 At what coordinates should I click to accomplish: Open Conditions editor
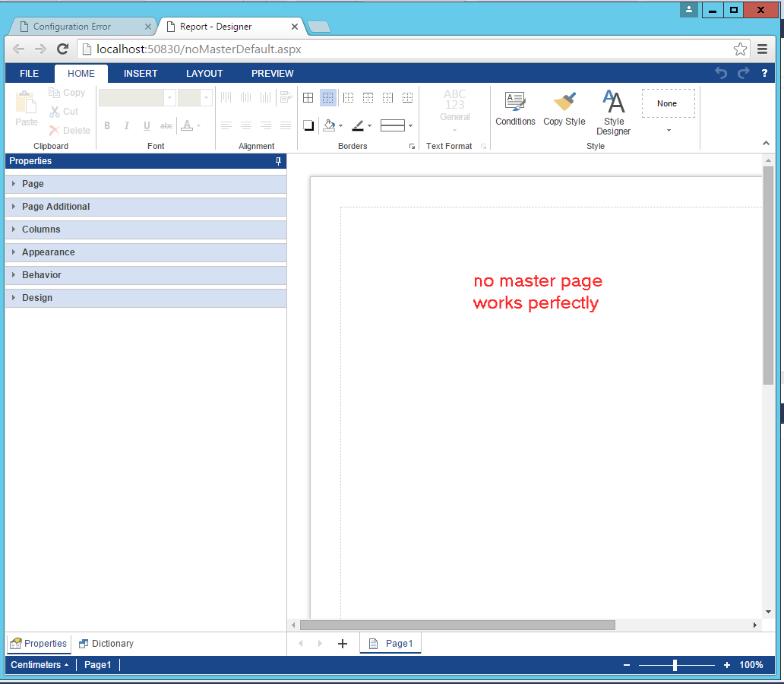pos(516,109)
